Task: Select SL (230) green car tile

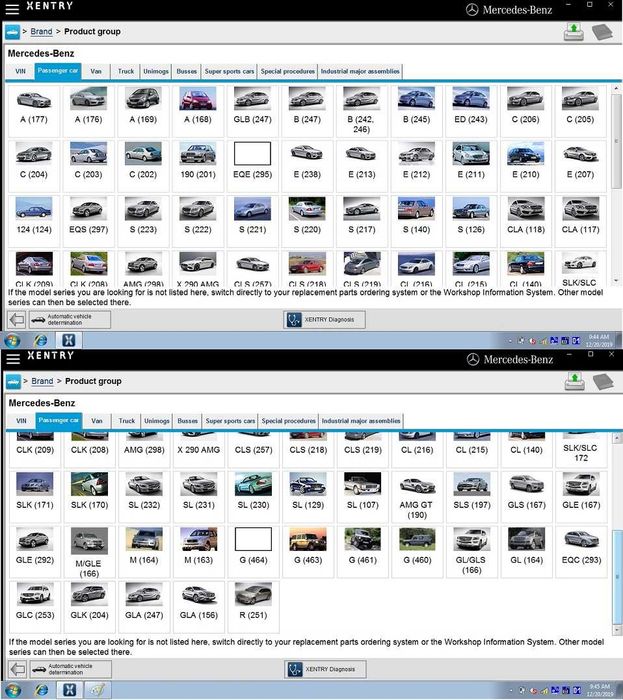Action: coord(253,496)
